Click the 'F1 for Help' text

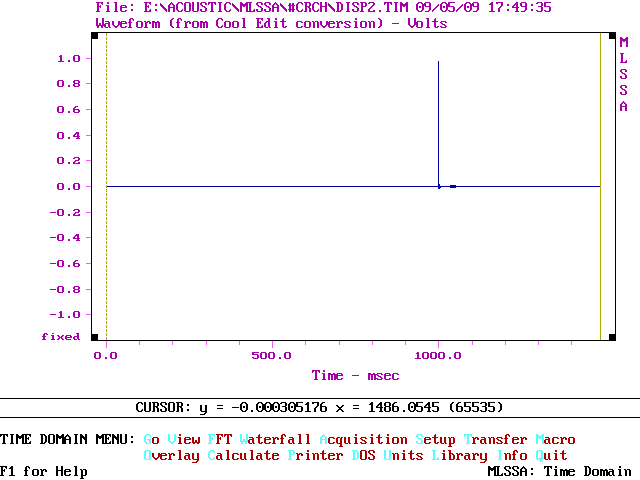[x=44, y=472]
